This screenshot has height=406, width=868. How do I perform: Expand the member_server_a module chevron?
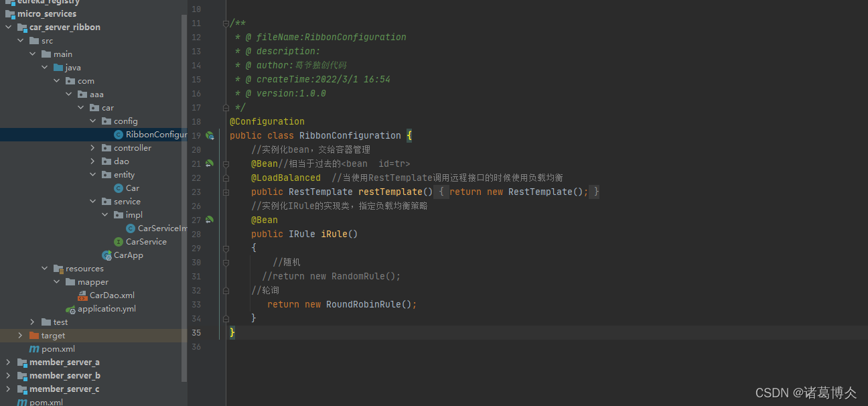coord(8,362)
